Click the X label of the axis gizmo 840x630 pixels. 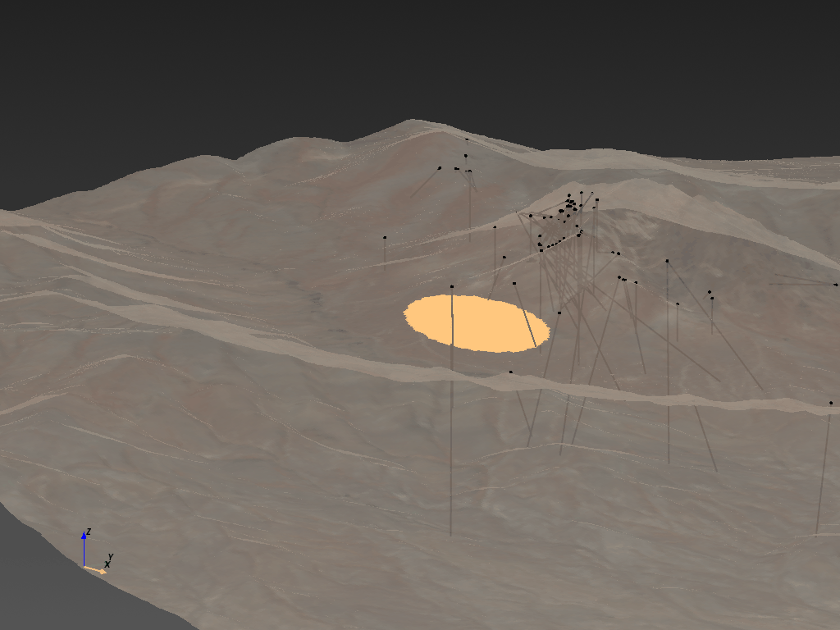click(107, 564)
